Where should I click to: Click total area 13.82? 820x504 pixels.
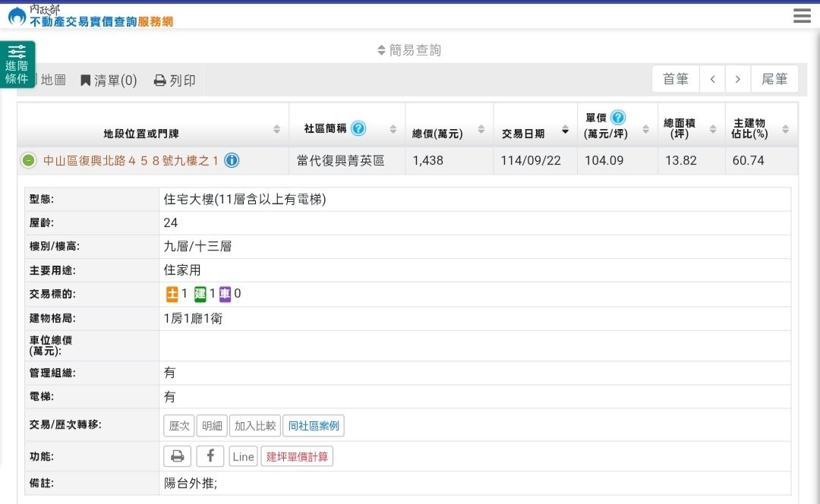tap(681, 160)
